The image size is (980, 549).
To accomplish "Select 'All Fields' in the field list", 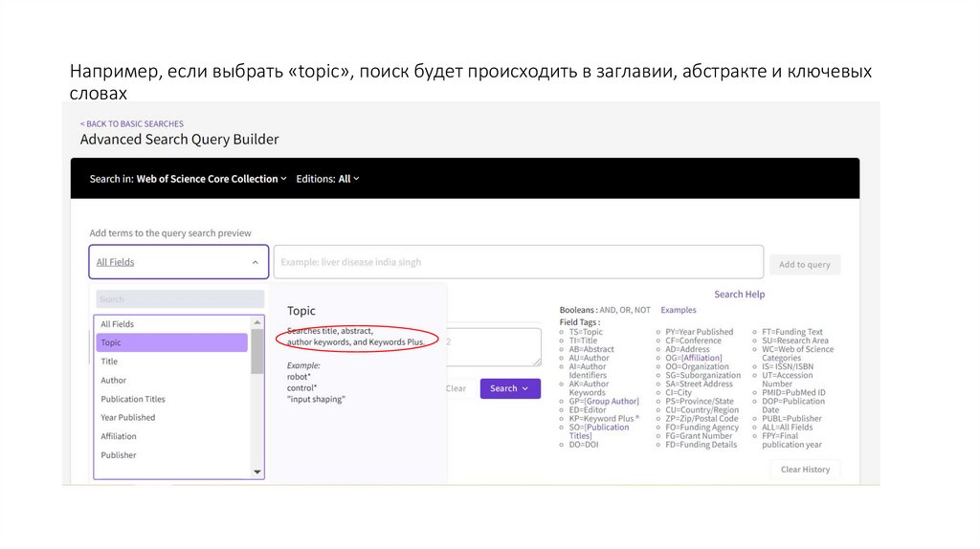I will click(118, 324).
